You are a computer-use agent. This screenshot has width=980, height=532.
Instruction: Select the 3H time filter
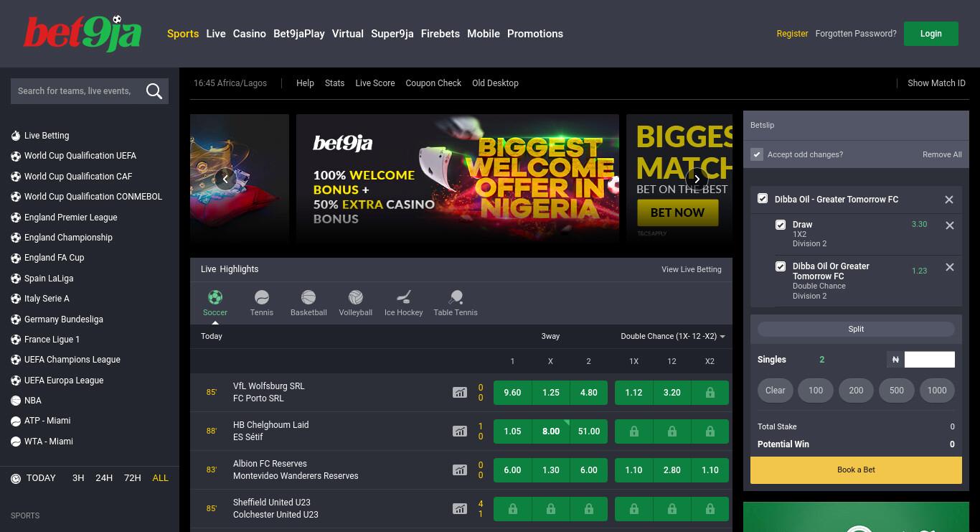point(78,478)
